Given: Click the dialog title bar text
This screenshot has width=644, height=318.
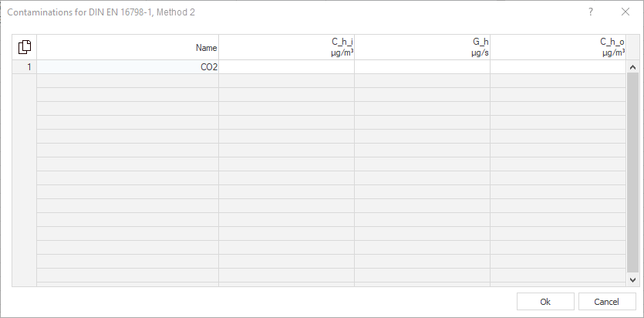Looking at the screenshot, I should [101, 12].
